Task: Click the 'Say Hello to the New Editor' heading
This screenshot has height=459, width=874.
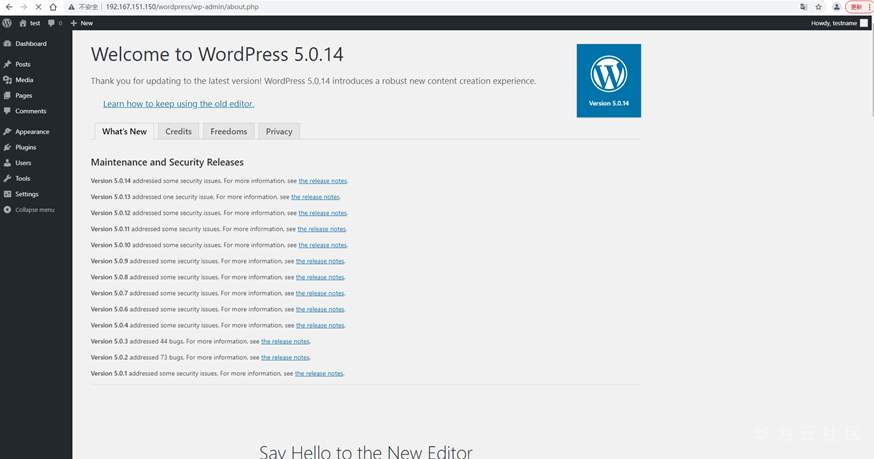Action: [x=366, y=451]
